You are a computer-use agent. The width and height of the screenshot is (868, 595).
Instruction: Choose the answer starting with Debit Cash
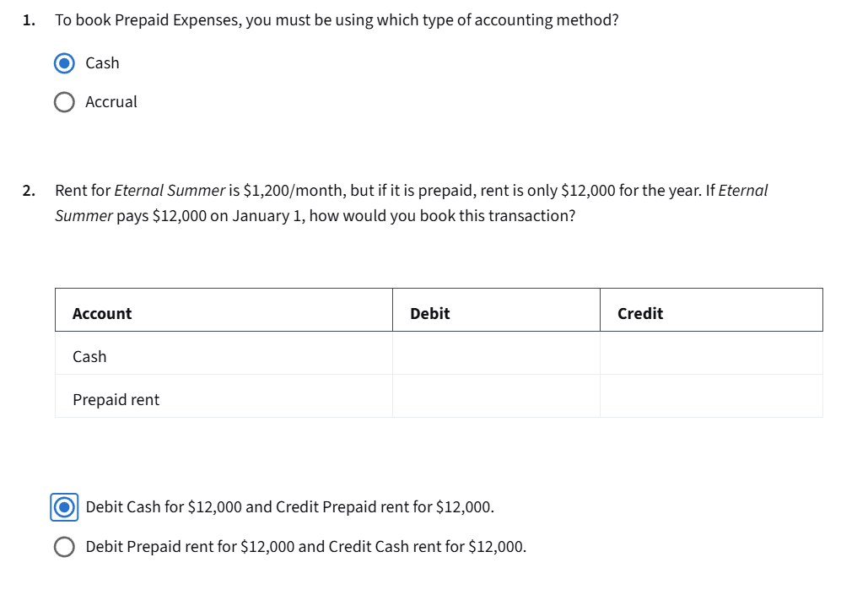coord(64,506)
